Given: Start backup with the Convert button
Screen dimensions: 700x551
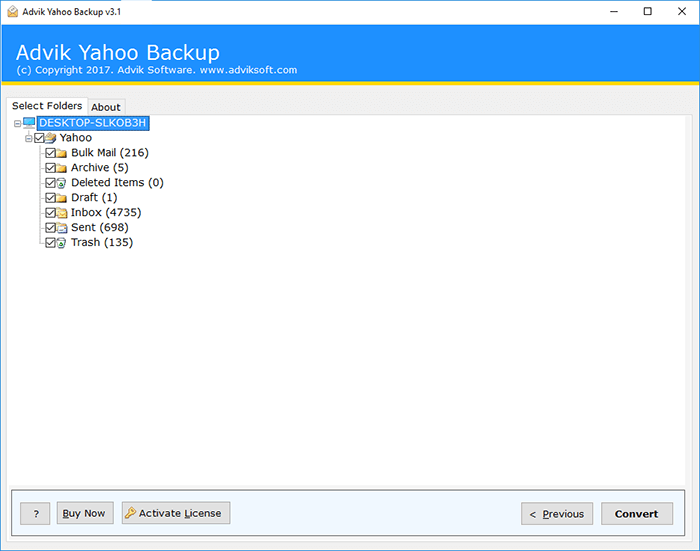Looking at the screenshot, I should pos(637,514).
